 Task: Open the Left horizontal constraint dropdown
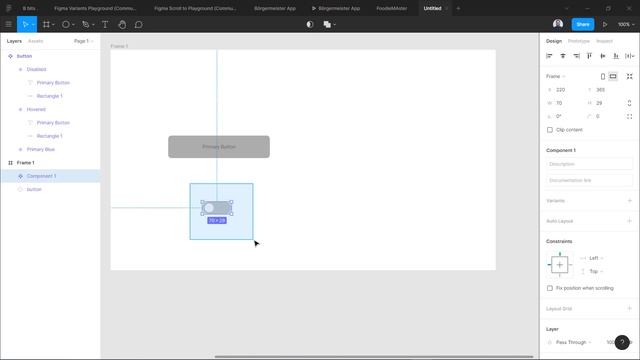[596, 258]
